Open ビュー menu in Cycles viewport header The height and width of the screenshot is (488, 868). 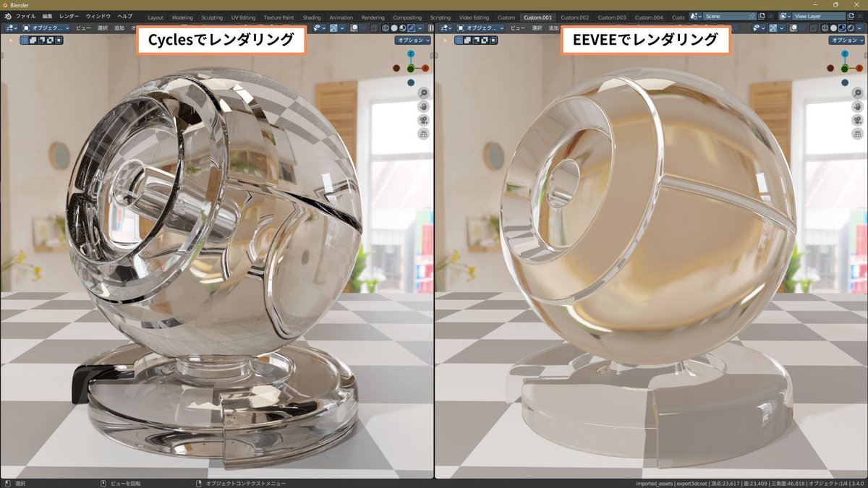(83, 28)
